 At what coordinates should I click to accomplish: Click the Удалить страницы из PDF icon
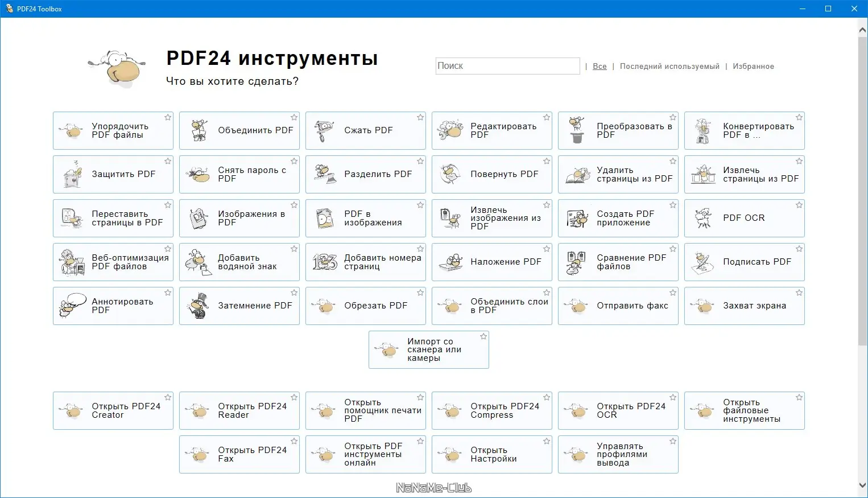click(577, 175)
